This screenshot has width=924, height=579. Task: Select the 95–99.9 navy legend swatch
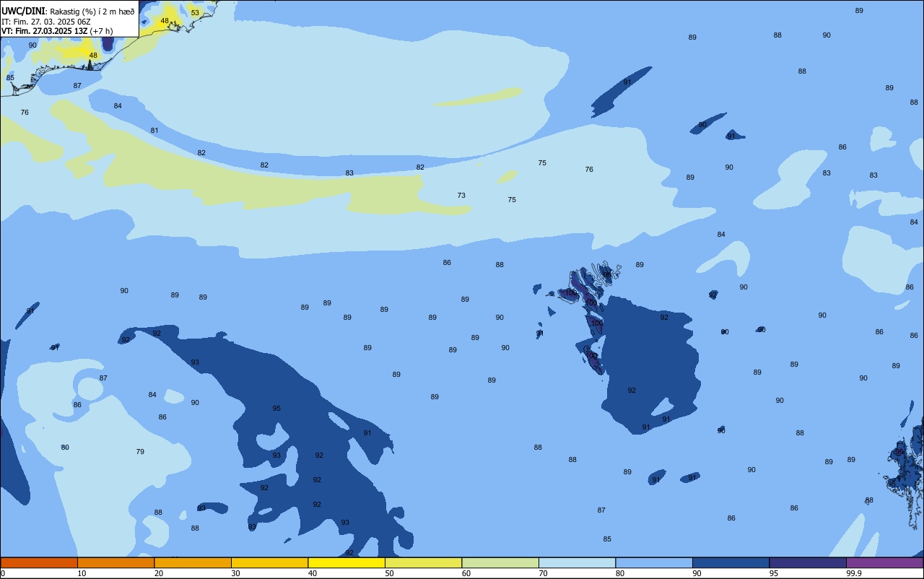click(808, 562)
